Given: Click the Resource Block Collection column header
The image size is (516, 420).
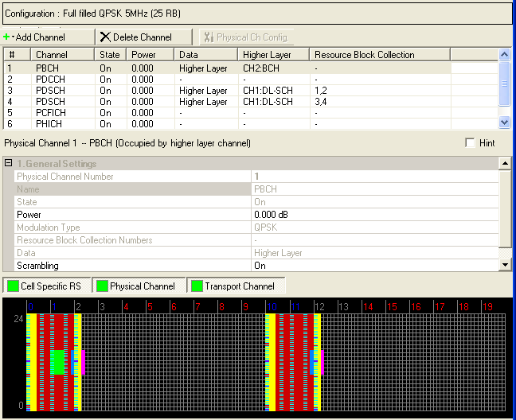Looking at the screenshot, I should pyautogui.click(x=380, y=55).
